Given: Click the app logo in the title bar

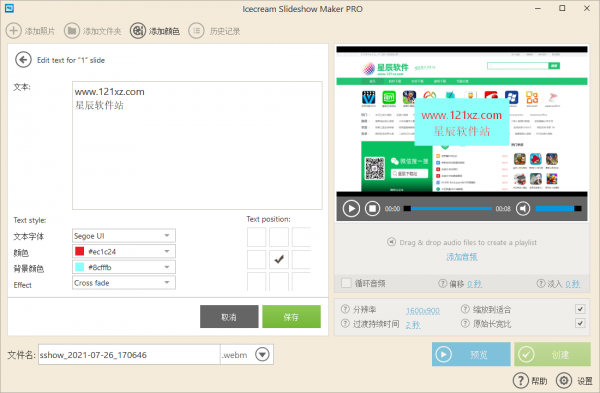Looking at the screenshot, I should pyautogui.click(x=10, y=8).
